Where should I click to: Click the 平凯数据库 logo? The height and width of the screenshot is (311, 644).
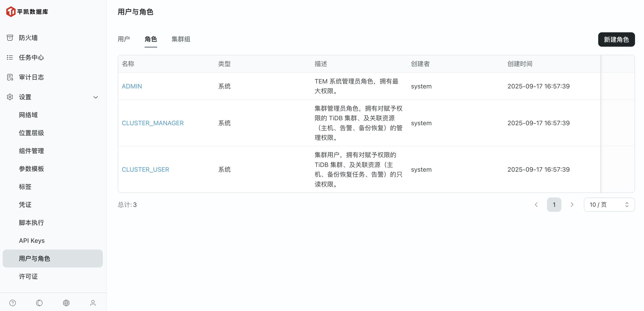click(x=27, y=12)
